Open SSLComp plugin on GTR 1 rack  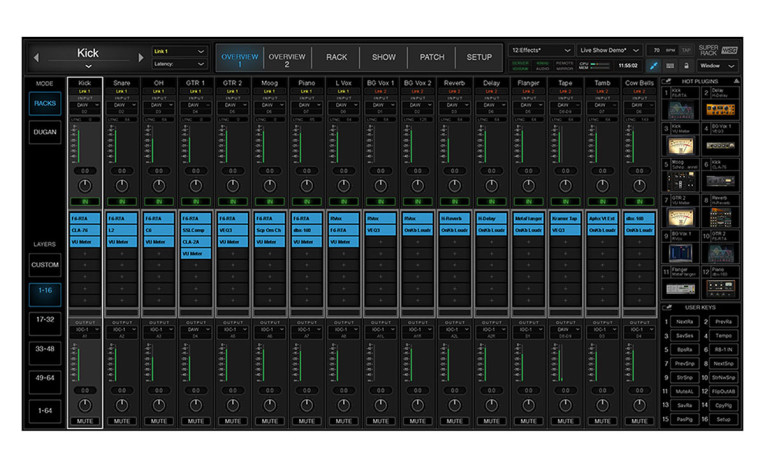pyautogui.click(x=196, y=230)
